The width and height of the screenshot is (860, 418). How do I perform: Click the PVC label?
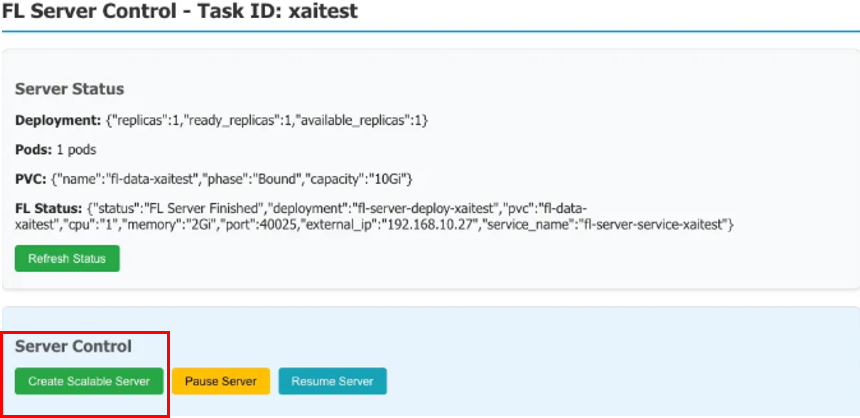(30, 178)
